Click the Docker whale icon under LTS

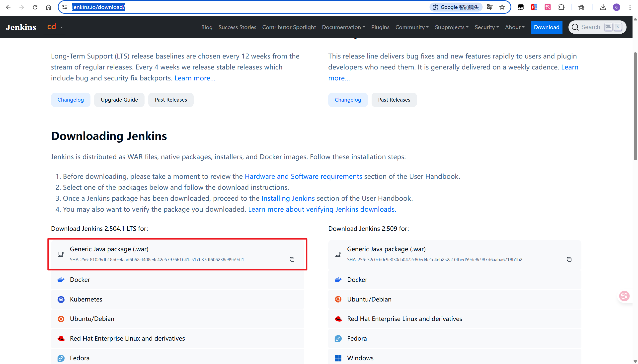[x=61, y=280]
